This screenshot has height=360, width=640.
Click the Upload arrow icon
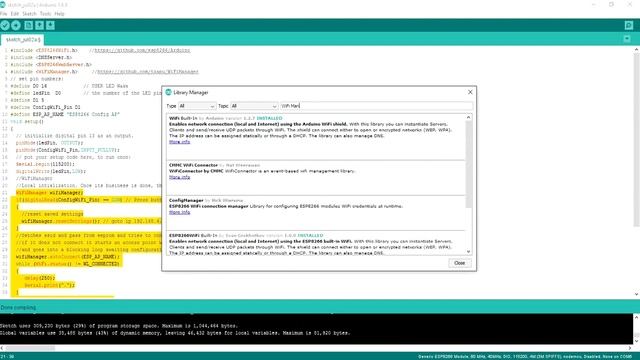(16, 25)
